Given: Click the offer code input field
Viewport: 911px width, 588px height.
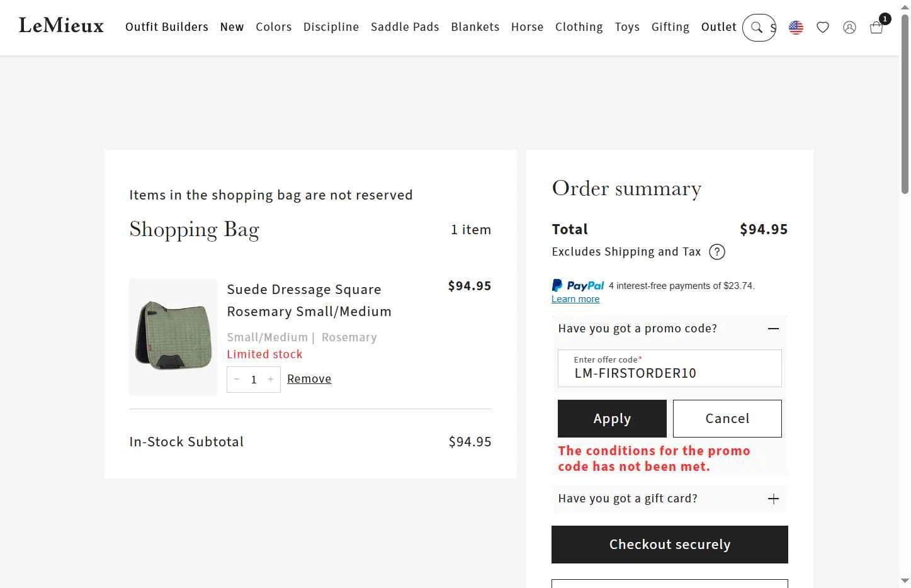Looking at the screenshot, I should [670, 368].
